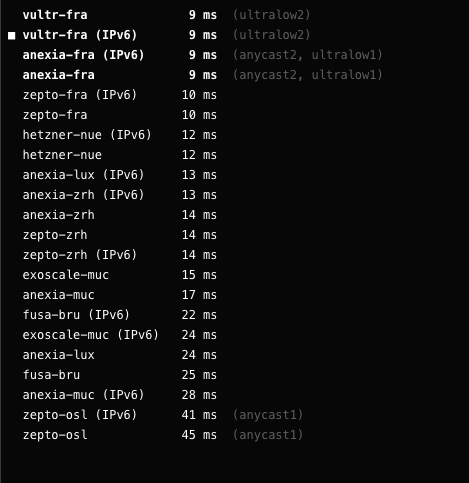Pick the anexia-fra 9 ms entry

(x=202, y=75)
